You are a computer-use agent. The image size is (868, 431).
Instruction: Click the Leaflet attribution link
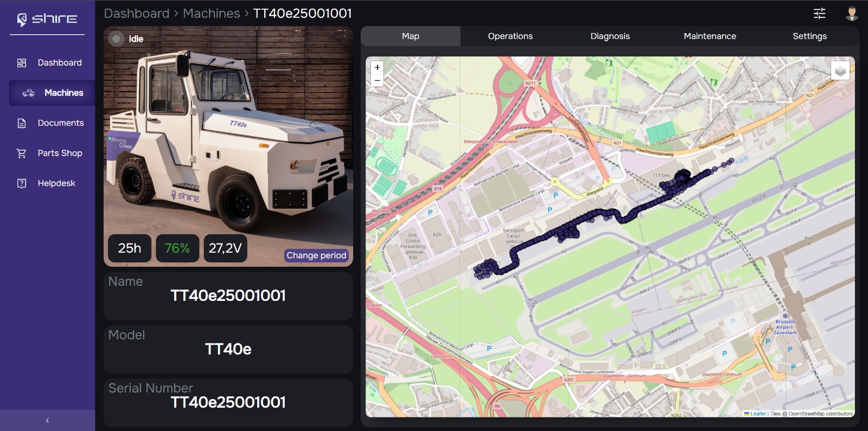(x=757, y=414)
